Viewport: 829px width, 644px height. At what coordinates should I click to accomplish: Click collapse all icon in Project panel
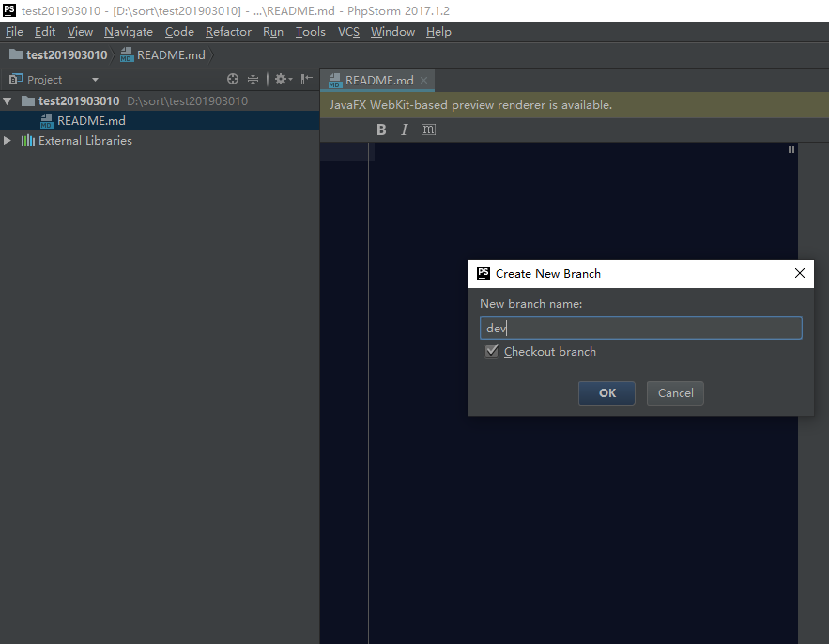tap(253, 79)
